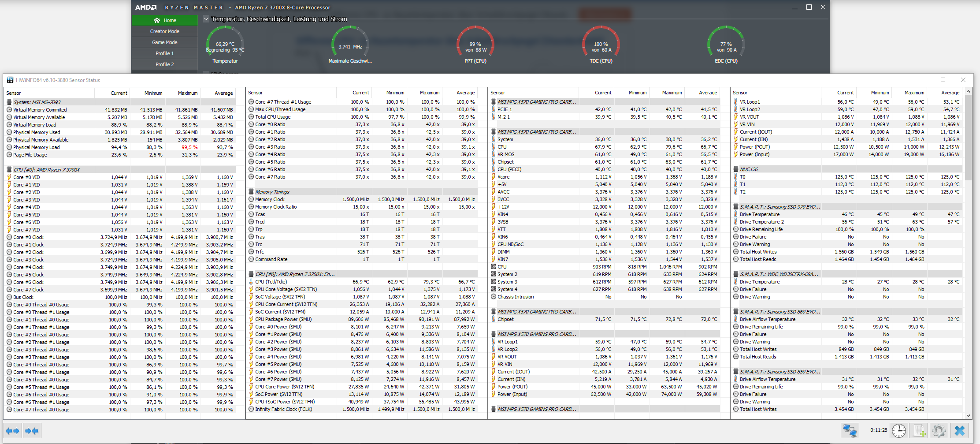This screenshot has height=444, width=980.
Task: Switch to Game Mode in Ryzen Master
Action: click(x=165, y=42)
